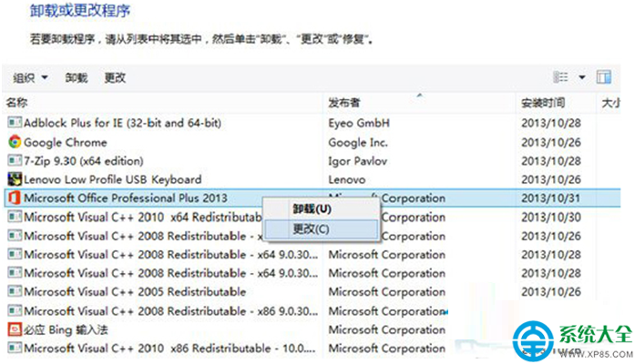
Task: Select 'Microsoft Visual C++ 2005 Redistributable' entry
Action: tap(135, 291)
